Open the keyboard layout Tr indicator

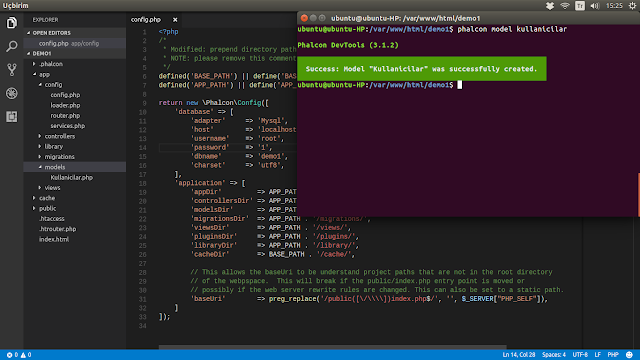[580, 6]
